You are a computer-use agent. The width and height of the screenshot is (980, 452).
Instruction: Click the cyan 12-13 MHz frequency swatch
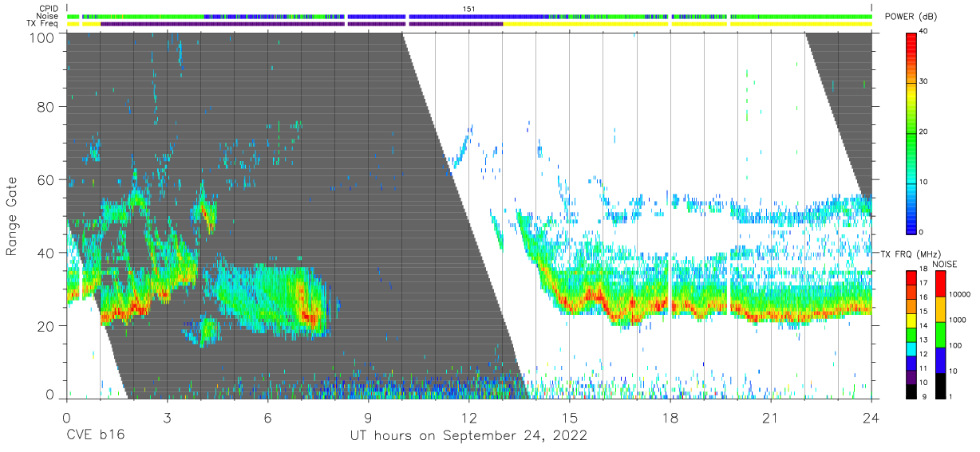(x=911, y=348)
